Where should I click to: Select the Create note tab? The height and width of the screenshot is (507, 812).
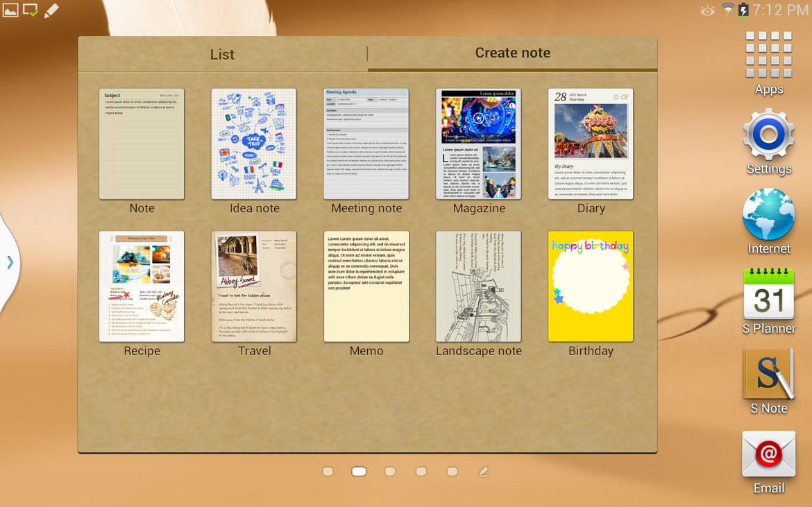coord(513,53)
